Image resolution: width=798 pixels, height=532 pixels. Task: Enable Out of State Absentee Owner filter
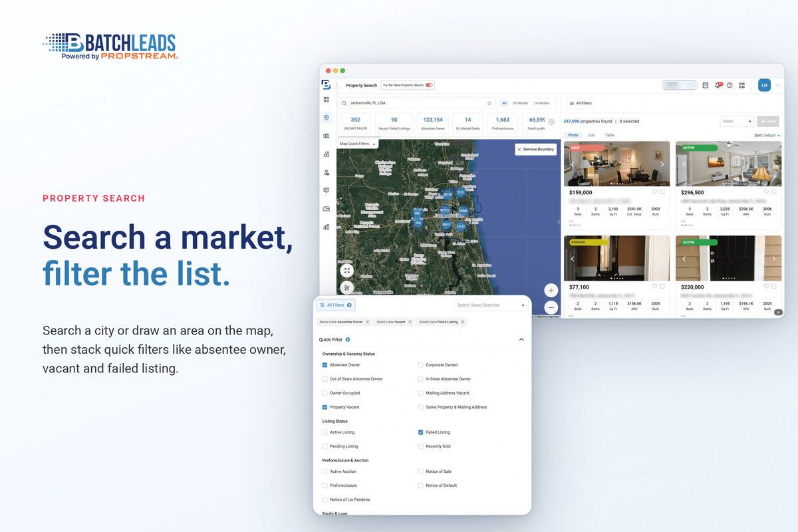pyautogui.click(x=325, y=379)
